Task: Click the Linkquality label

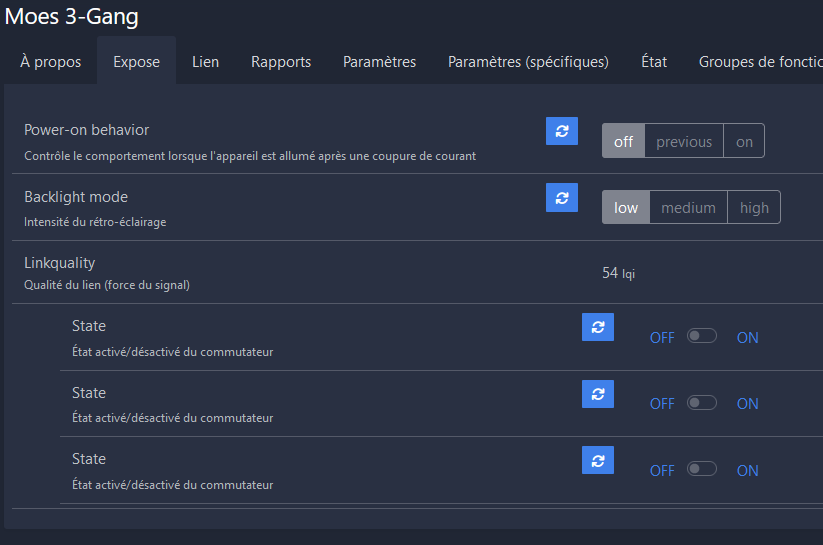Action: 59,263
